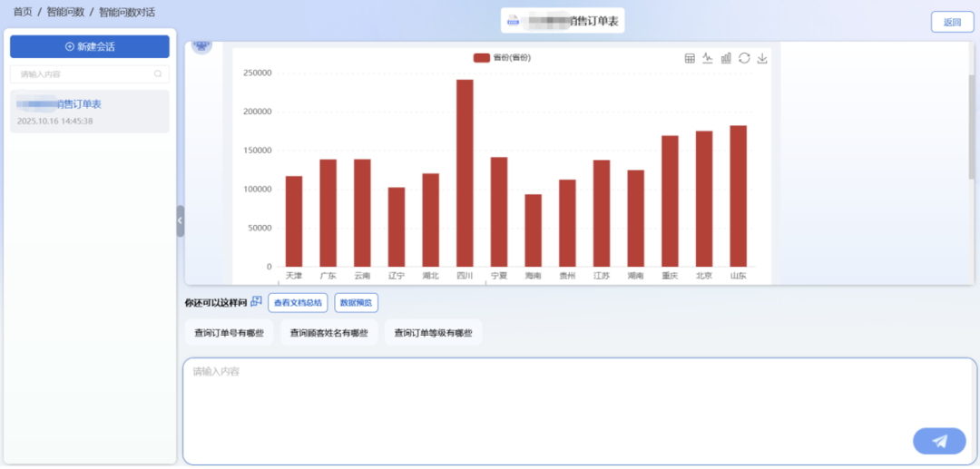The height and width of the screenshot is (469, 980).
Task: Choose suggestion 查询订单号有哪些
Action: click(x=230, y=333)
